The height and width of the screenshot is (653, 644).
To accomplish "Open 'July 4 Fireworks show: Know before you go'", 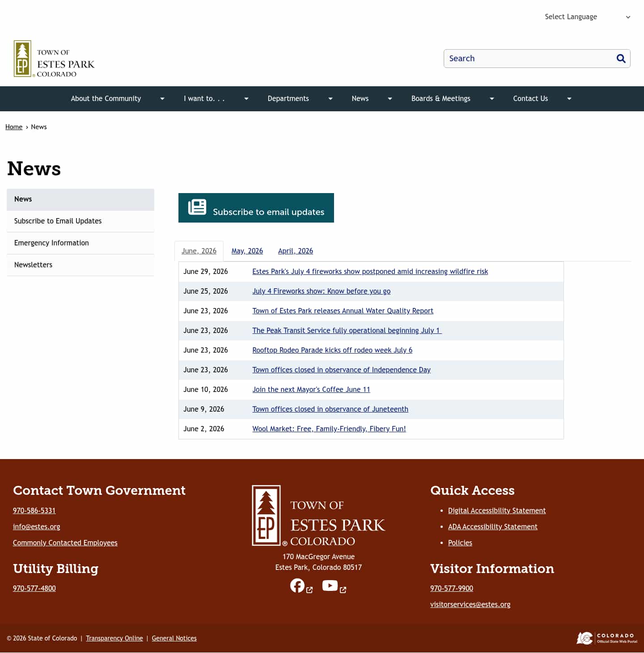I will point(321,291).
